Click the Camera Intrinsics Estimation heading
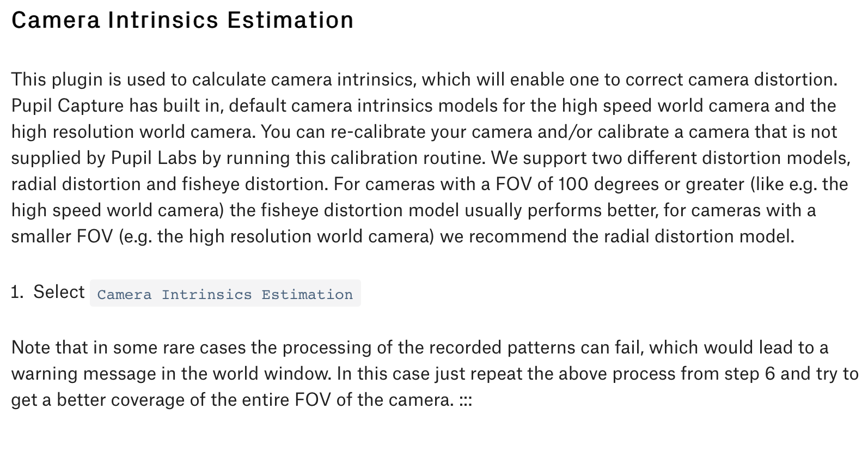Viewport: 868px width, 451px height. click(183, 20)
